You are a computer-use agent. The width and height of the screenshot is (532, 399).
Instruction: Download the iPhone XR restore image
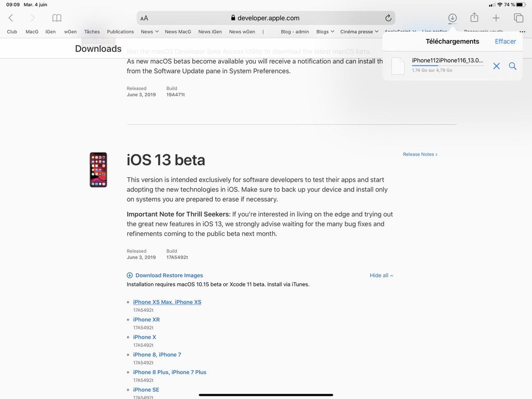tap(146, 320)
